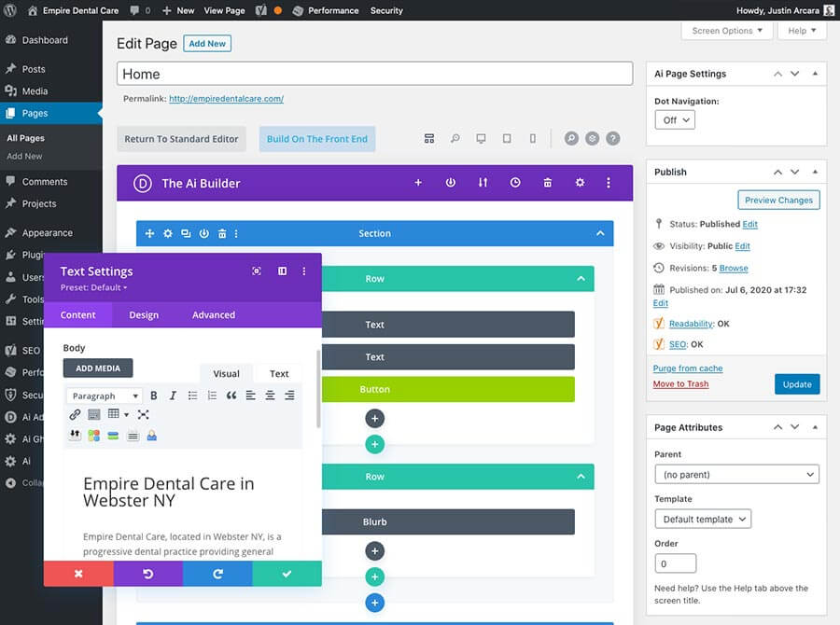Toggle the Publish panel triangle
Screen dimensions: 840x625
(x=815, y=172)
